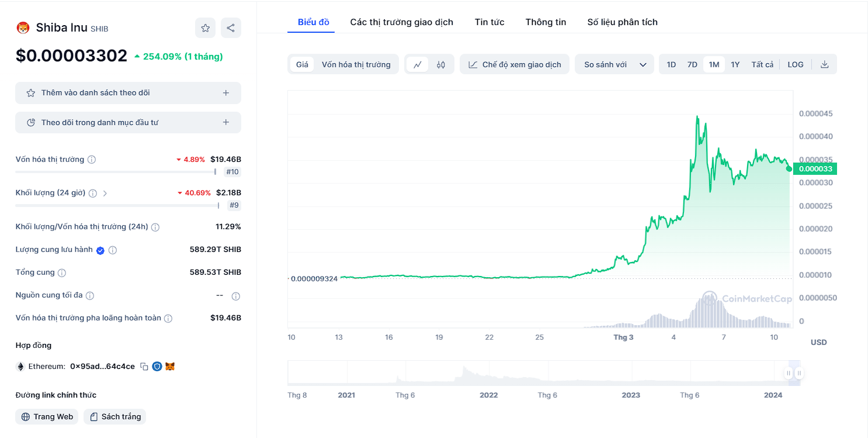
Task: Switch to candlestick chart view
Action: 441,64
